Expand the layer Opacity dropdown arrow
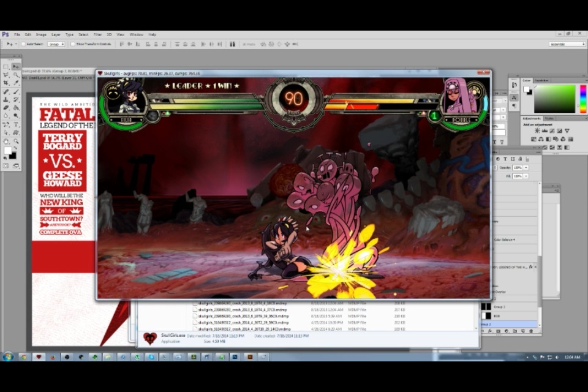588x392 pixels. click(x=525, y=167)
